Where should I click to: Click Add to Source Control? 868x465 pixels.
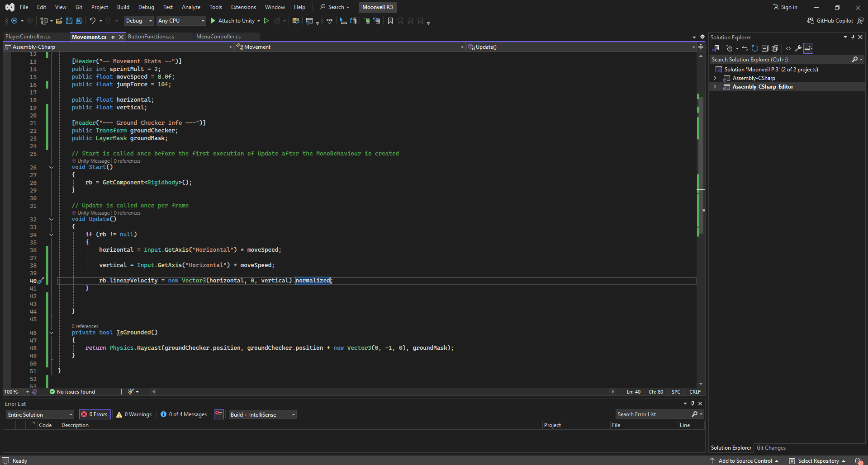pos(745,461)
